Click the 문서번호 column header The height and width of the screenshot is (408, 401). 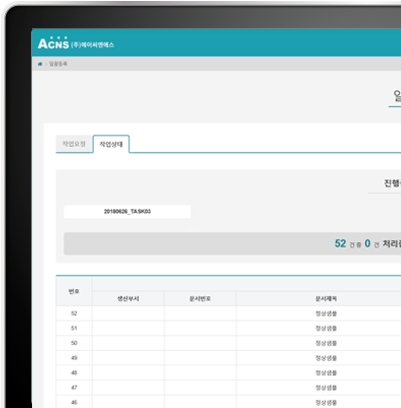tap(200, 298)
